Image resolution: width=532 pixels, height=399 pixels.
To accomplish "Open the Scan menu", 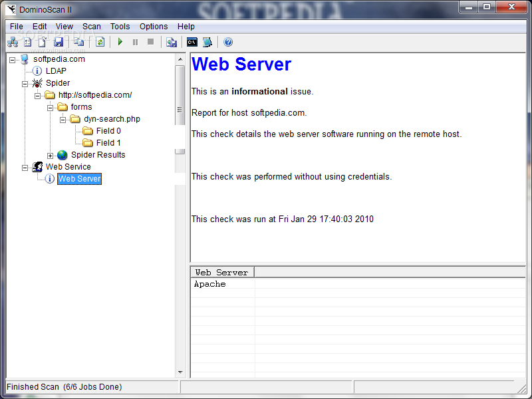I will pyautogui.click(x=92, y=27).
